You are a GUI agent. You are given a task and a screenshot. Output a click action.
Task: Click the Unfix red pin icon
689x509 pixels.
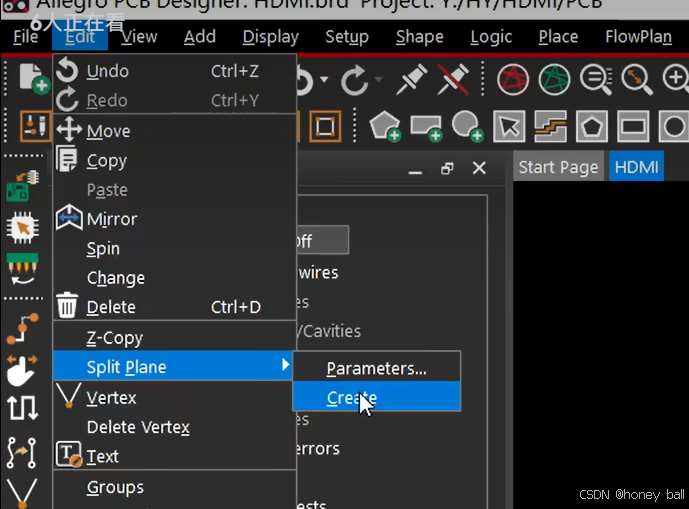coord(453,79)
